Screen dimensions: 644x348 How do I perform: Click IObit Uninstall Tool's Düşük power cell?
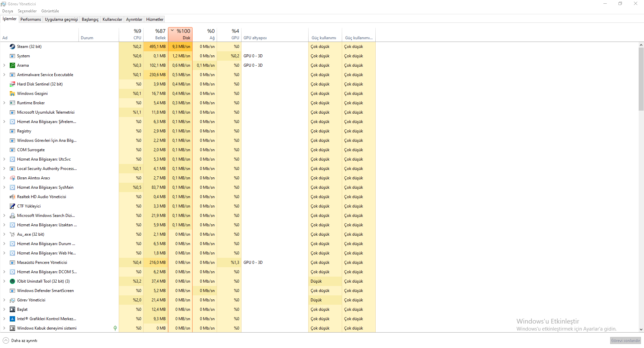(x=325, y=281)
